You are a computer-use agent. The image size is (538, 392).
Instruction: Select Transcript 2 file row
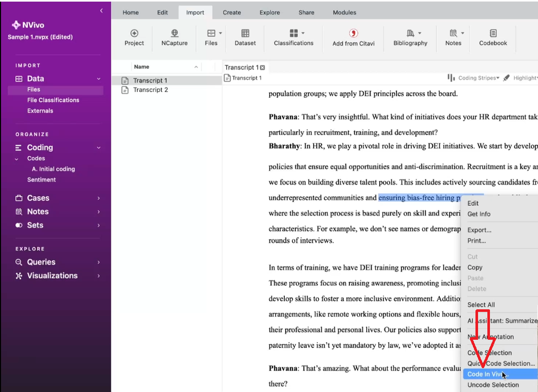[x=167, y=90]
